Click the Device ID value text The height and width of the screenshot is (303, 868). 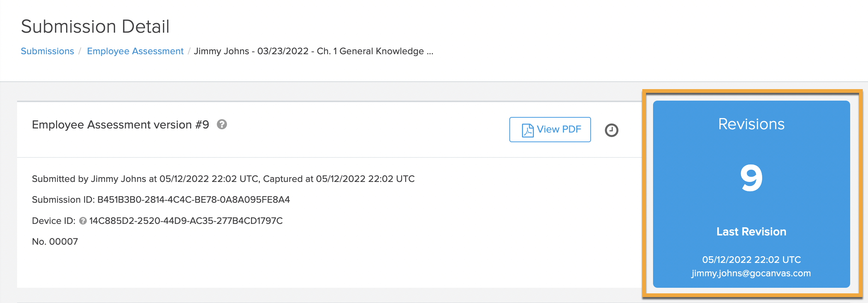(186, 221)
